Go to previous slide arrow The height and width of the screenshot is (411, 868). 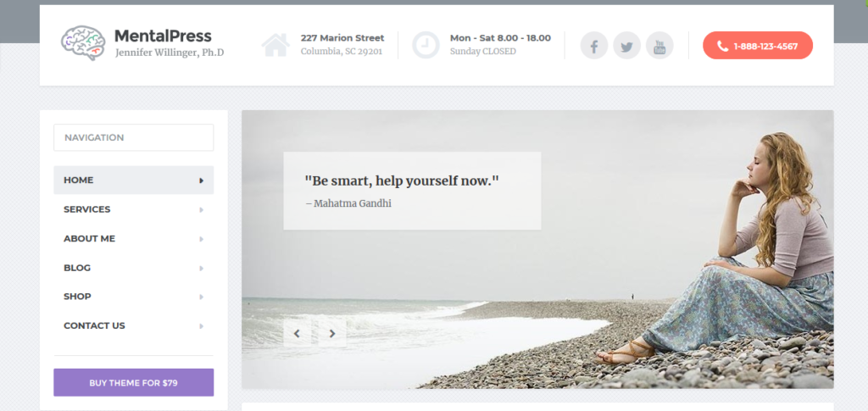pyautogui.click(x=298, y=333)
